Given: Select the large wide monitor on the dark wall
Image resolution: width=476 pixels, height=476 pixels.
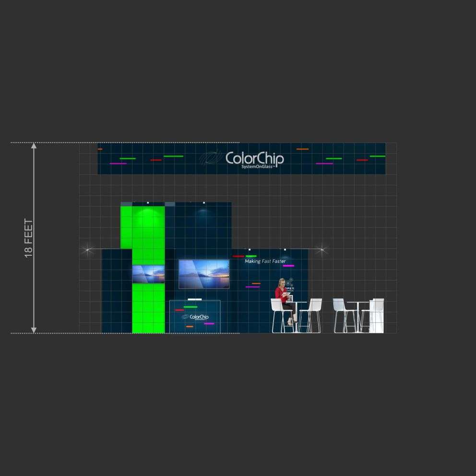Looking at the screenshot, I should [204, 274].
